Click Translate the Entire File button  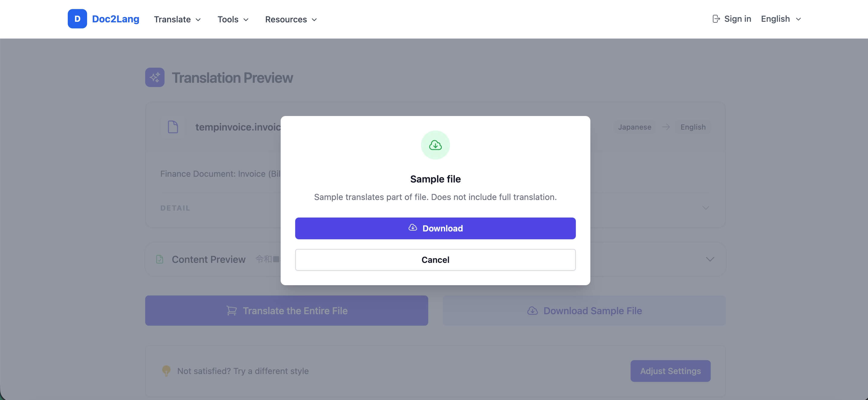pyautogui.click(x=286, y=311)
